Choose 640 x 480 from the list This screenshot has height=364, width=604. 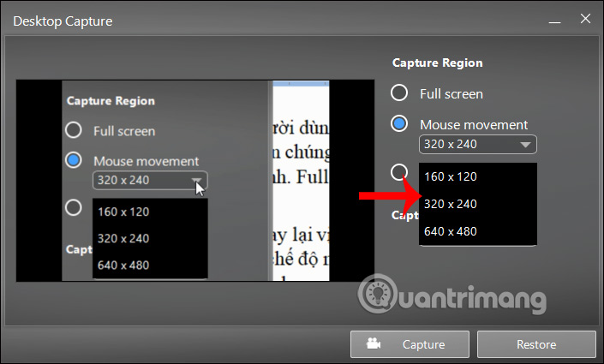click(x=478, y=231)
